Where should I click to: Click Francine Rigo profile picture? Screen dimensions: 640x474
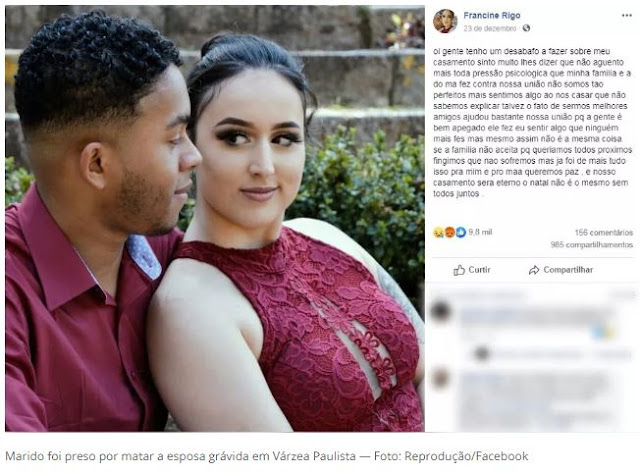coord(445,21)
